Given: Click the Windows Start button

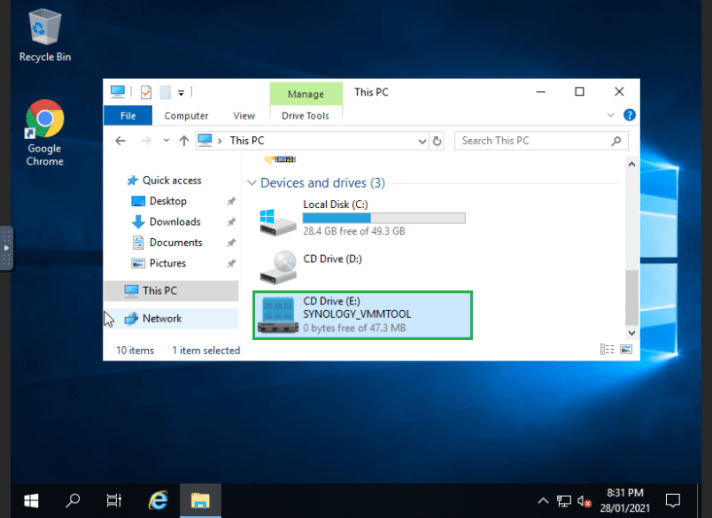Looking at the screenshot, I should [31, 500].
